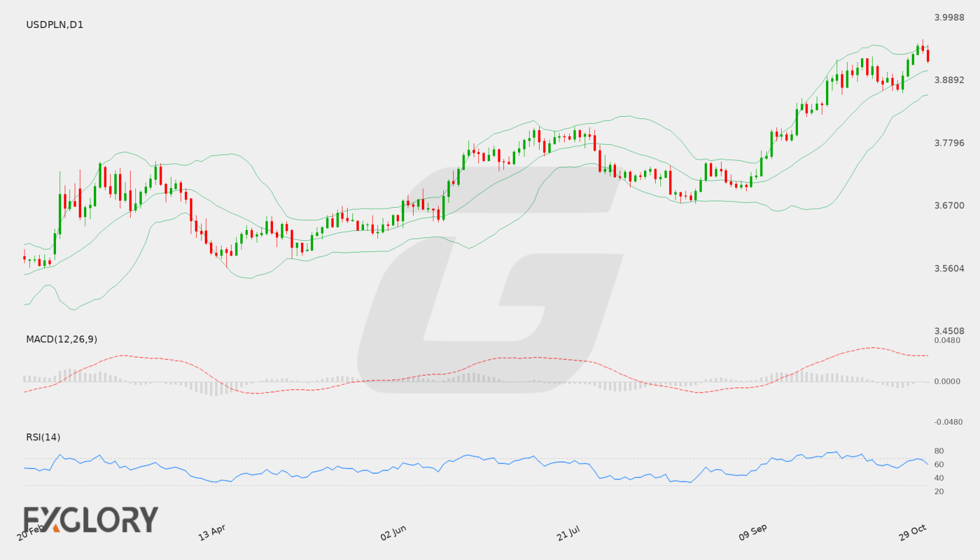The image size is (980, 560).
Task: Click the RSI 80 level label
Action: click(939, 451)
